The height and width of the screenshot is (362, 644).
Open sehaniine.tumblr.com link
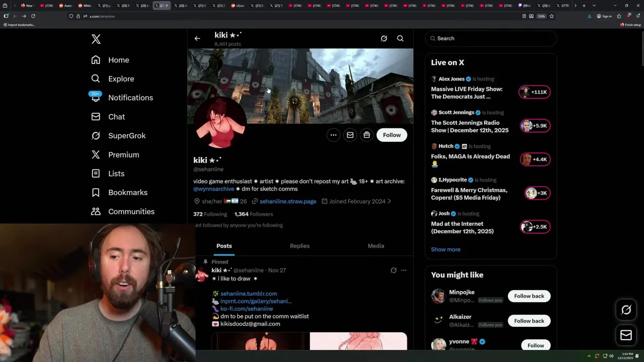(249, 294)
